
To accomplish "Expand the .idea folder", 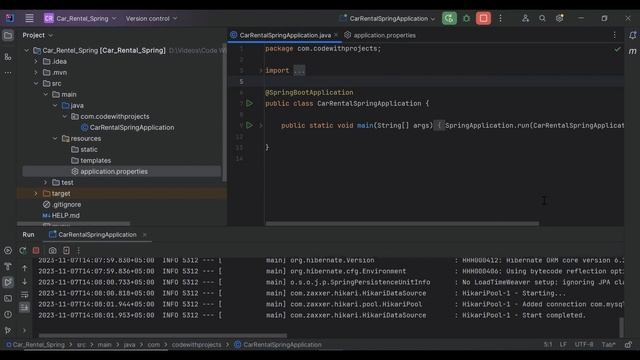I will pos(36,62).
